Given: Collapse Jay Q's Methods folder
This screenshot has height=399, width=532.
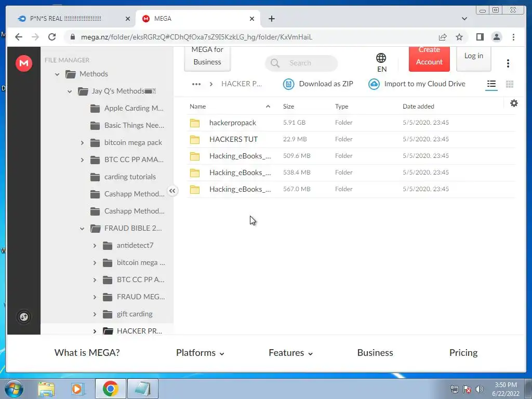Looking at the screenshot, I should coord(70,91).
